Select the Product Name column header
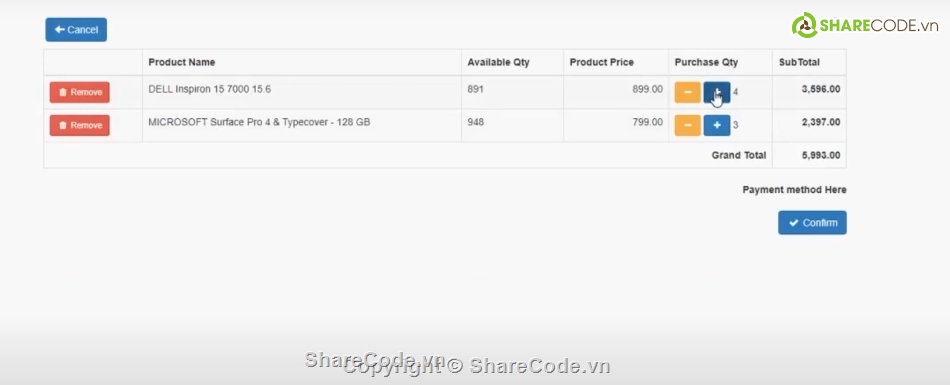950x385 pixels. 182,62
